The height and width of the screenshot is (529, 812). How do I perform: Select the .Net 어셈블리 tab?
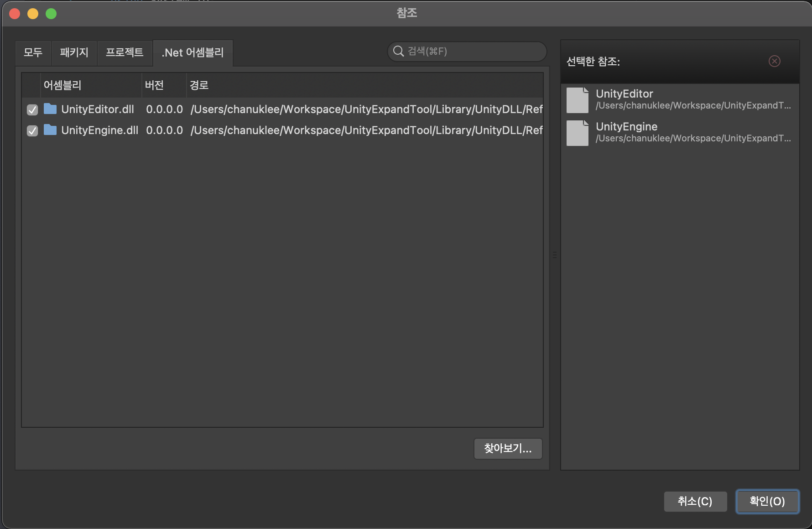(x=193, y=52)
